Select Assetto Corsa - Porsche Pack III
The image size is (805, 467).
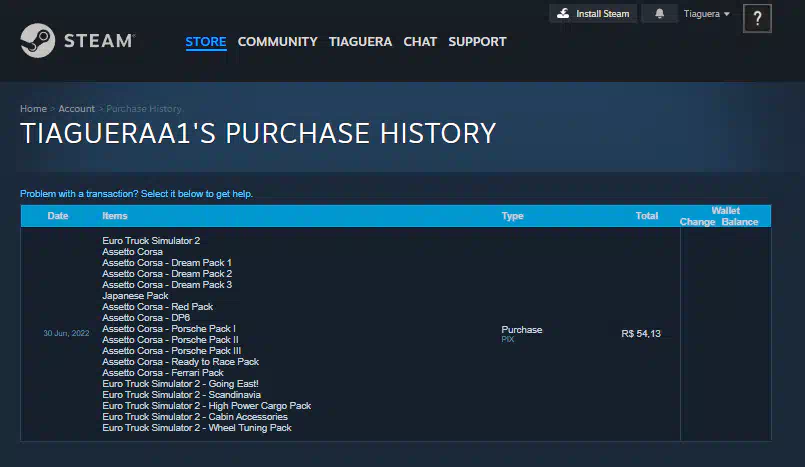tap(171, 351)
